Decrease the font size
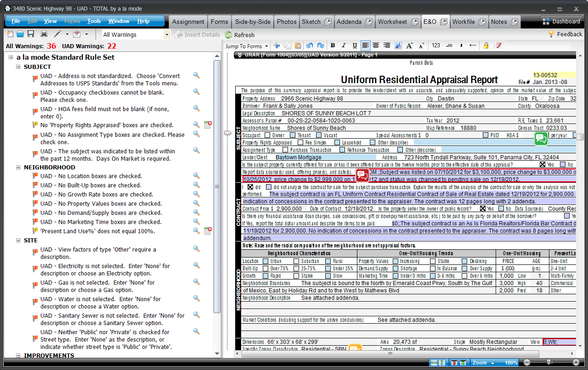 click(421, 45)
